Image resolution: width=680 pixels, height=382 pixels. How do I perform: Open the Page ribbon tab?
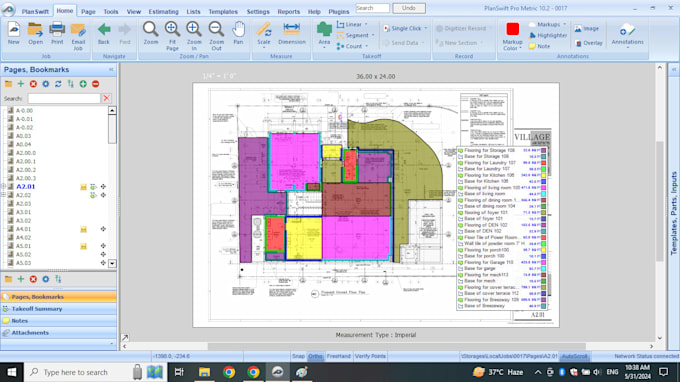pos(88,12)
